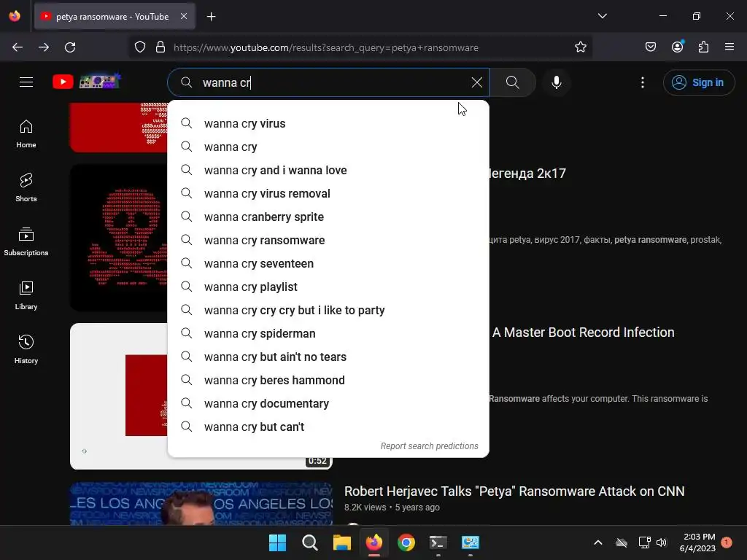The image size is (747, 560).
Task: Launch Chrome from the taskbar
Action: coord(406,542)
